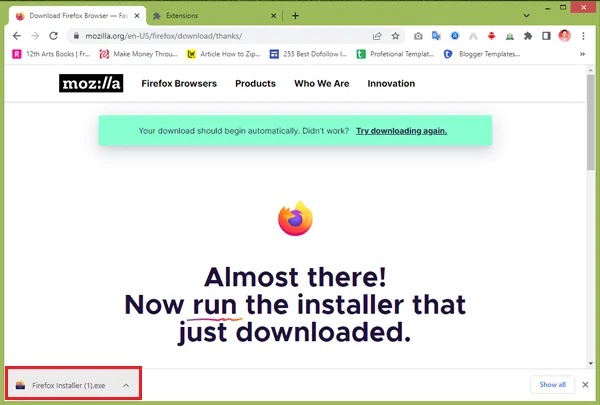Open the Google Translate extension
The width and height of the screenshot is (600, 405).
click(436, 36)
